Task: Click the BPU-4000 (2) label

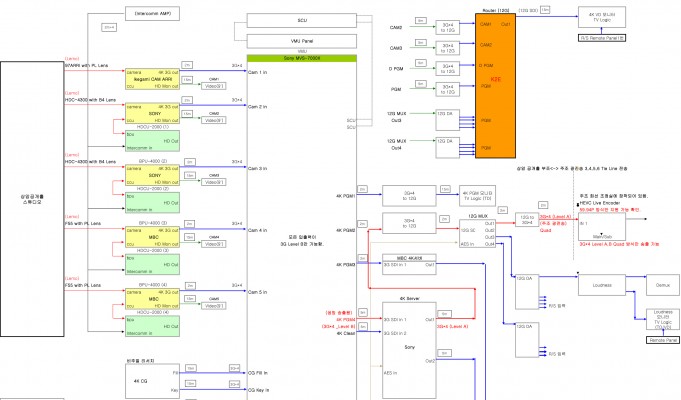Action: point(153,161)
